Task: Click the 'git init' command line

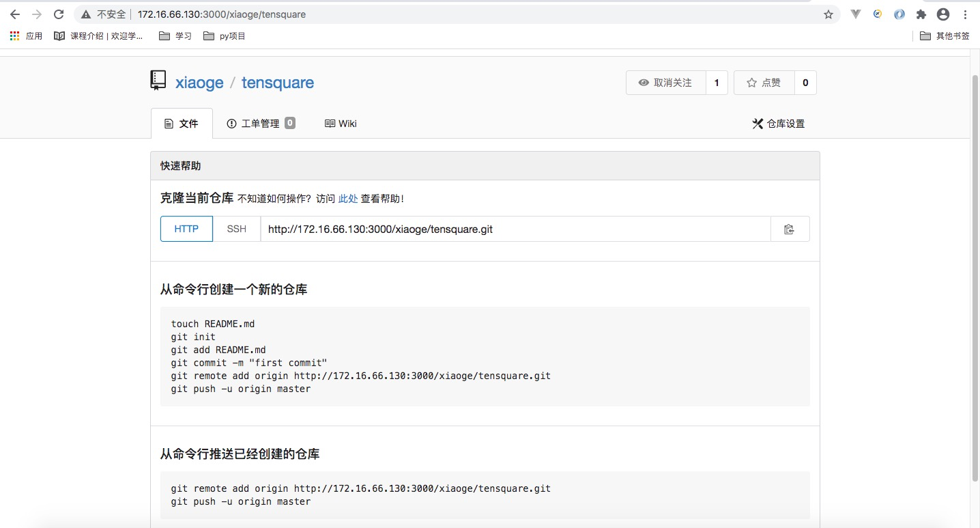Action: 193,337
